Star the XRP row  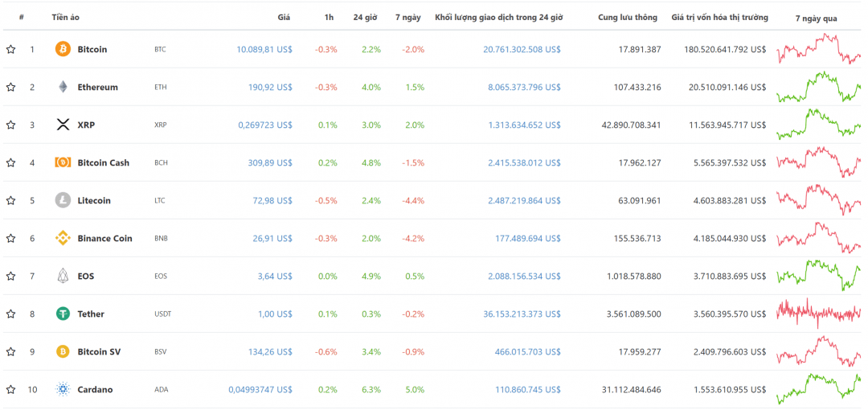coord(10,125)
